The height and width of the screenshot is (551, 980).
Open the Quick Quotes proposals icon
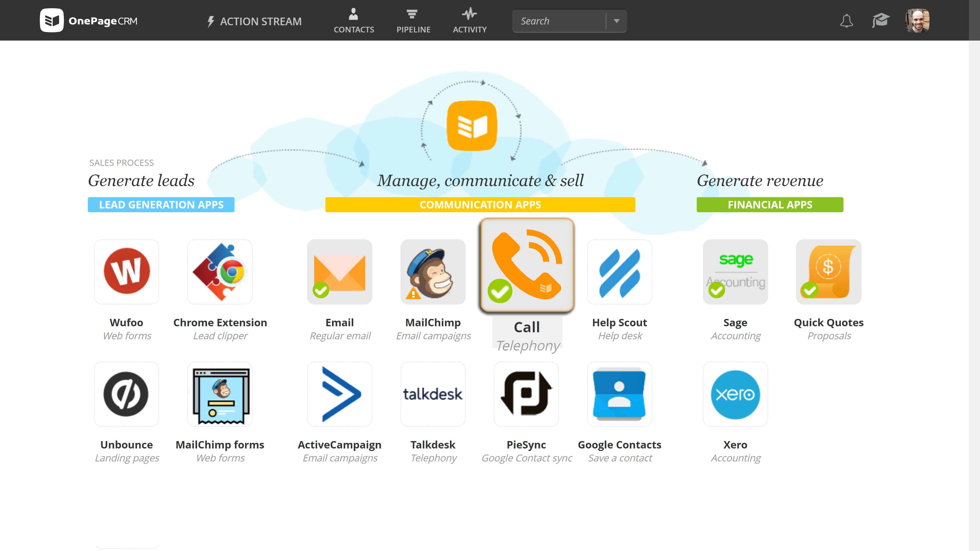point(829,271)
